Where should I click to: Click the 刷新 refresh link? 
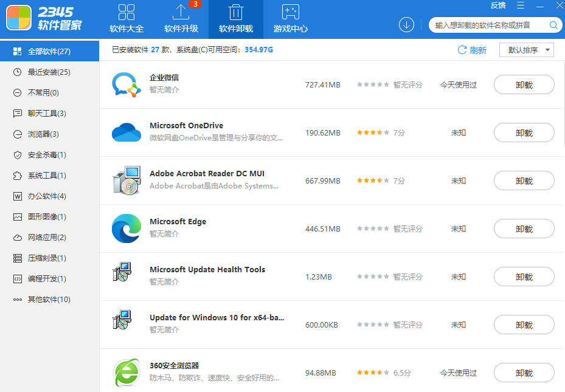click(472, 50)
